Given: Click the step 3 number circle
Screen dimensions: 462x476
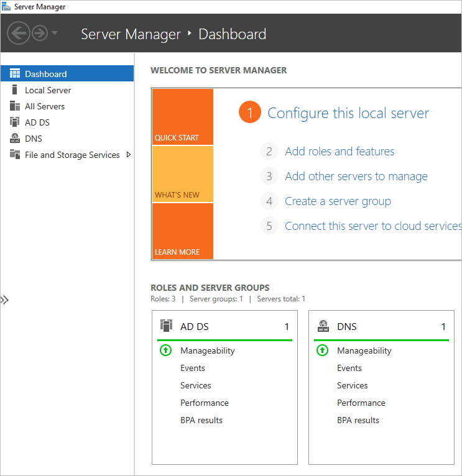Looking at the screenshot, I should (269, 176).
